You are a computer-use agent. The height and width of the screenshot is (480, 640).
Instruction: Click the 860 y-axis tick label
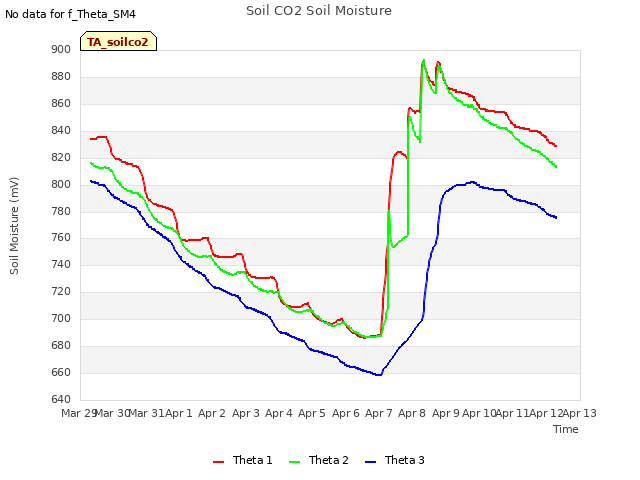point(61,104)
